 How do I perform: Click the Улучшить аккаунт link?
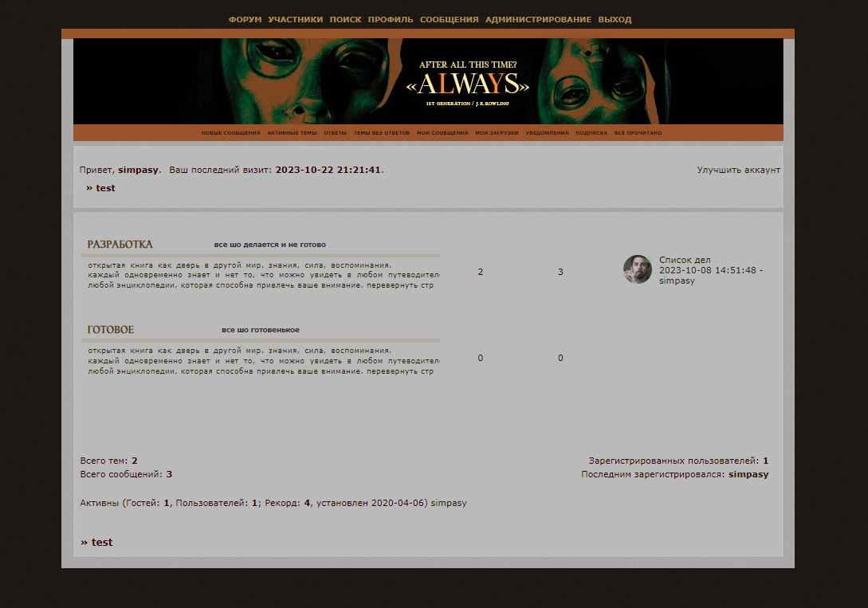pos(738,170)
